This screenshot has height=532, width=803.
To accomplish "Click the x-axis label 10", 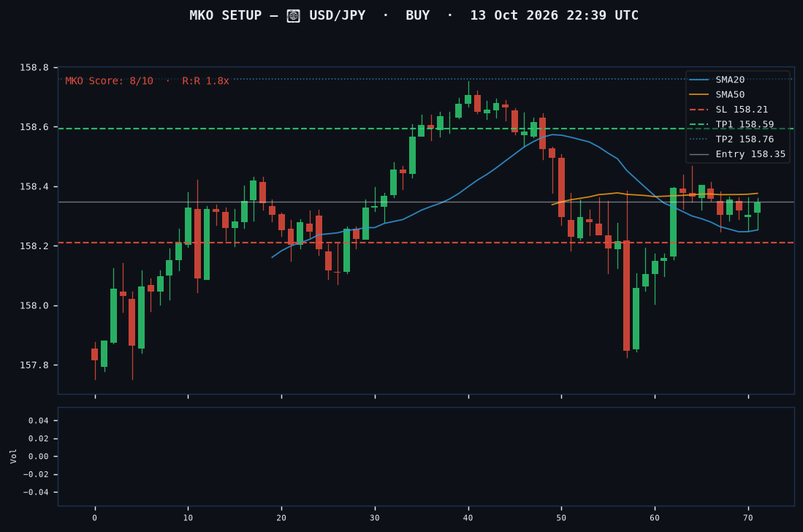I will tap(188, 518).
